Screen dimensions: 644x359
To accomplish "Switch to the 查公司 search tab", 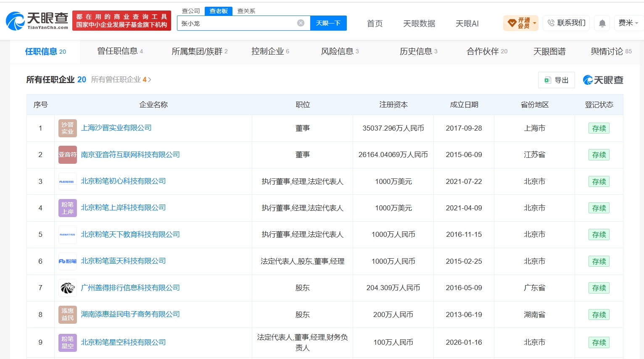I will coord(191,11).
